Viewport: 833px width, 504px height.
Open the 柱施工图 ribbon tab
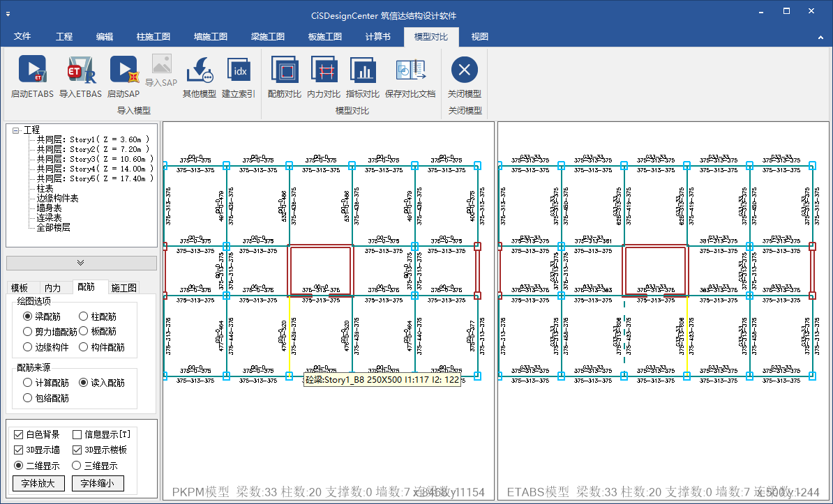pyautogui.click(x=153, y=36)
